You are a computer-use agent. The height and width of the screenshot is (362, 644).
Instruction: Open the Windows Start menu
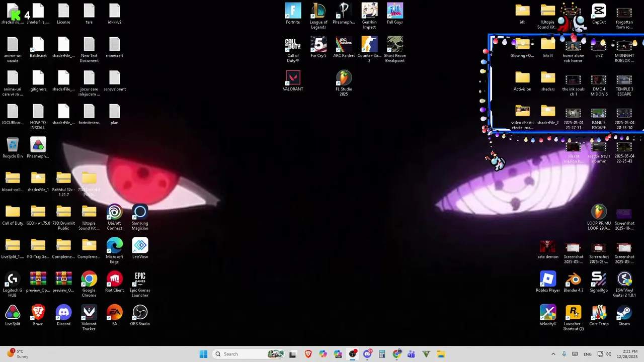click(x=203, y=354)
